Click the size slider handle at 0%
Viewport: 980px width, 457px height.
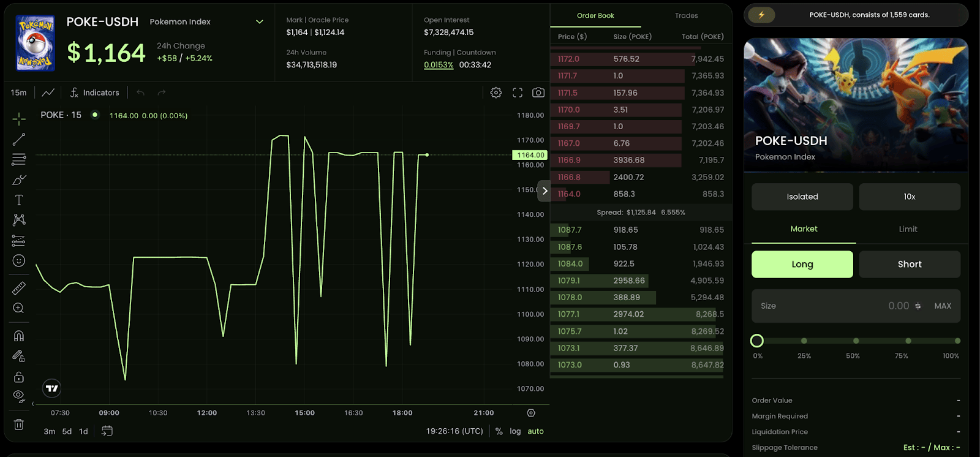[x=757, y=341]
